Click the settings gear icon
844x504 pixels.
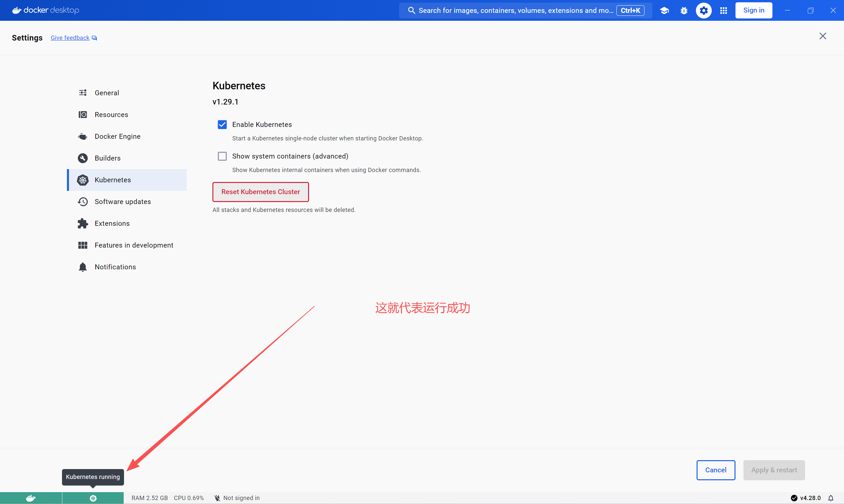(x=704, y=11)
